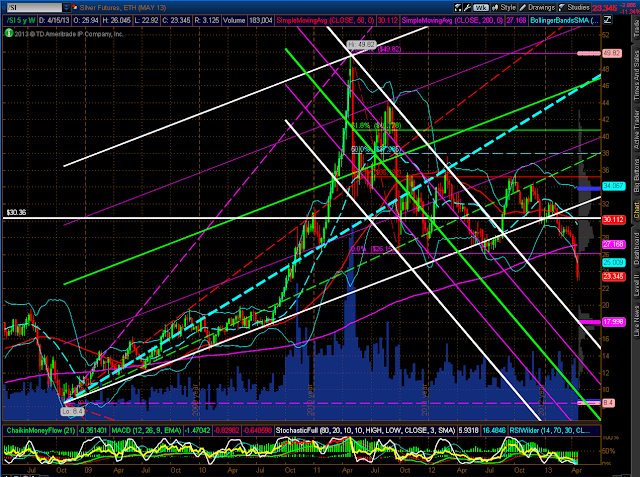Click the flask quick-study icon in top toolbar
This screenshot has width=640, height=477.
coord(458,7)
